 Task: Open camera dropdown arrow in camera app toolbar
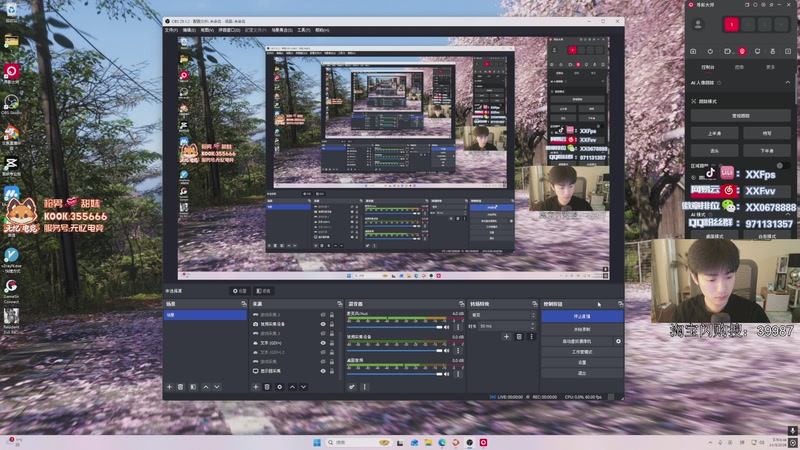click(x=733, y=52)
